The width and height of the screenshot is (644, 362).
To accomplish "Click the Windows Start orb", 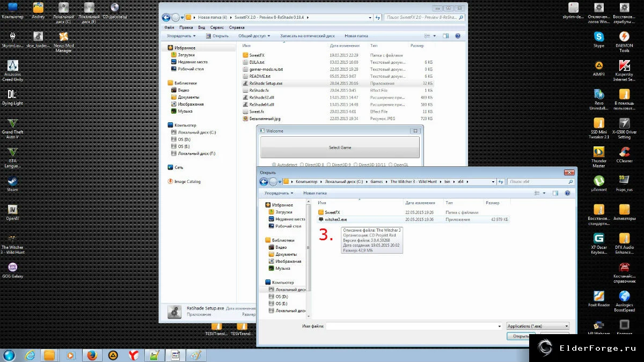I will pyautogui.click(x=9, y=355).
